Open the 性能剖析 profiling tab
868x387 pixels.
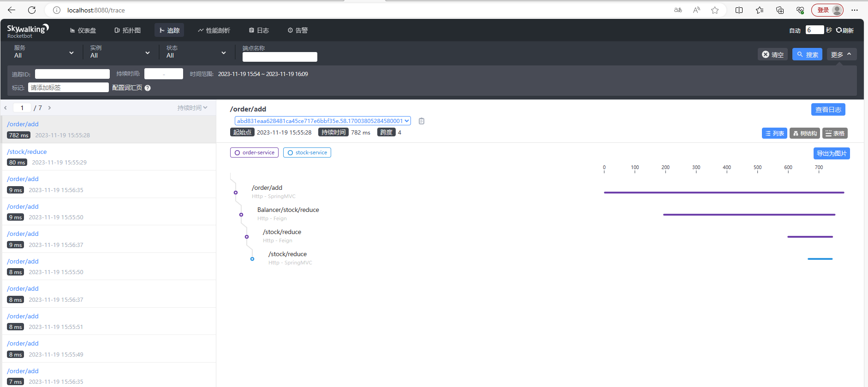pyautogui.click(x=214, y=30)
